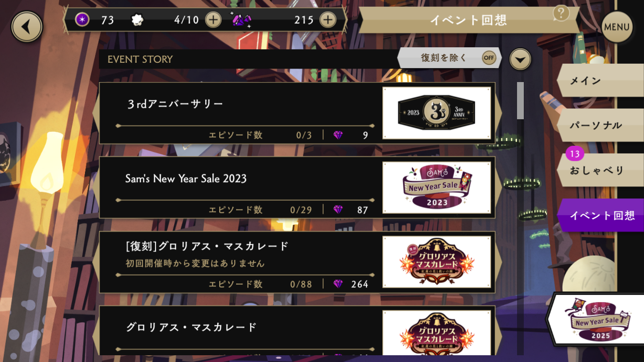Open Sam's New Year Sale 2023 story
Screen dimensions: 644x362
point(297,187)
